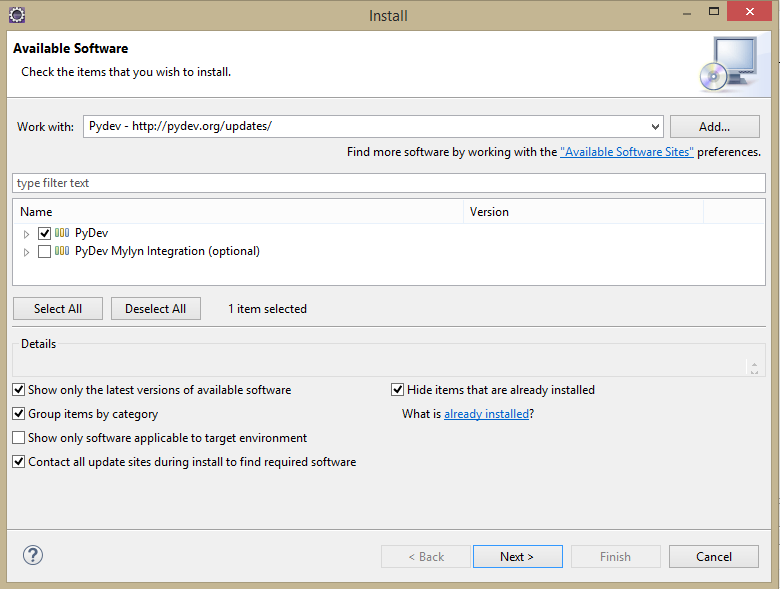Check PyDev Mylyn Integration (optional) checkbox
The height and width of the screenshot is (589, 780).
pyautogui.click(x=44, y=251)
